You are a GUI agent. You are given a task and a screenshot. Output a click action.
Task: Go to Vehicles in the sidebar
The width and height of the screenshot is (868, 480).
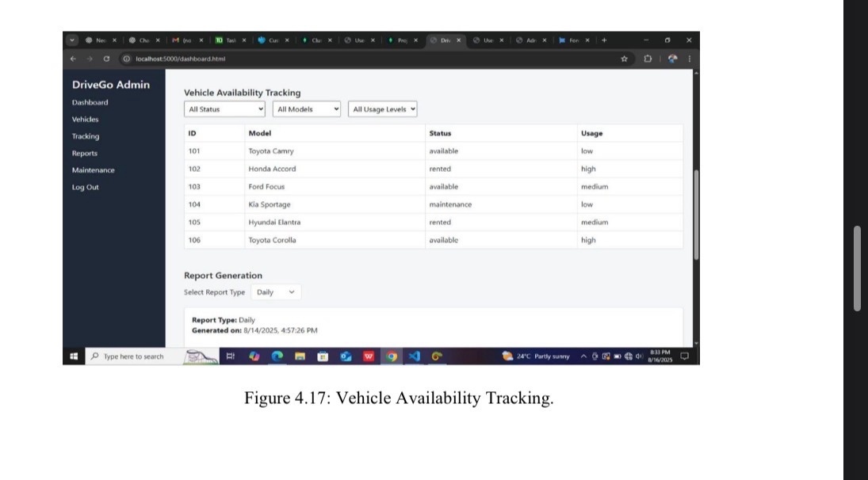(x=86, y=120)
